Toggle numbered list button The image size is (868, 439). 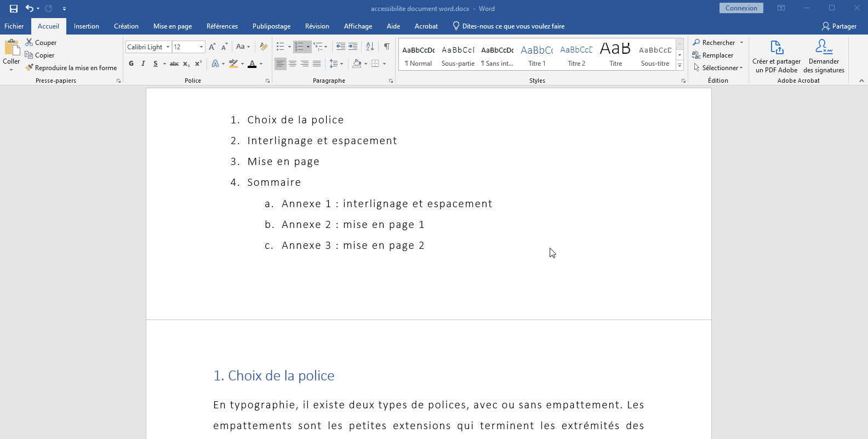[x=299, y=47]
